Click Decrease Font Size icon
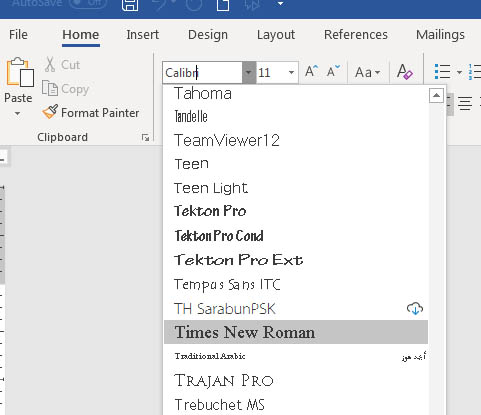Image resolution: width=481 pixels, height=415 pixels. [333, 71]
